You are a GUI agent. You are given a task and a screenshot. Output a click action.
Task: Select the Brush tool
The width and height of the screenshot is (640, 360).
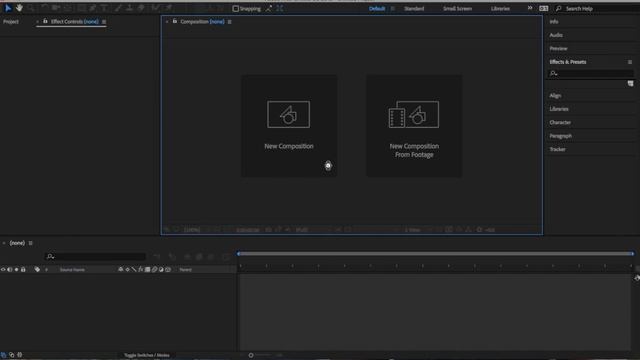[118, 8]
